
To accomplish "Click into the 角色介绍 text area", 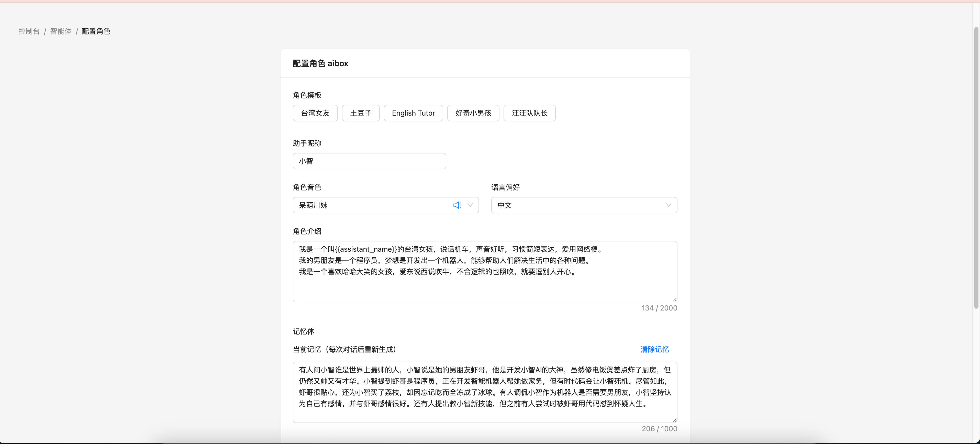I will tap(485, 272).
